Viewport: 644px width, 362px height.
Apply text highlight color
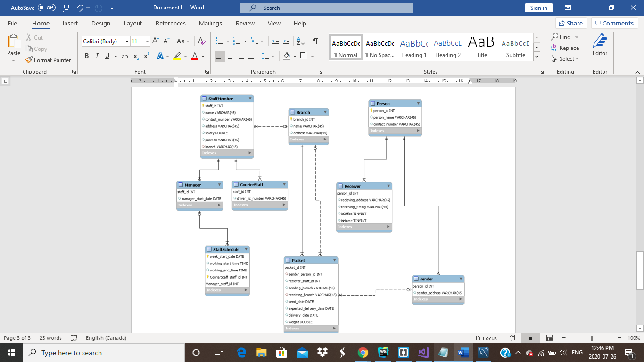[177, 56]
